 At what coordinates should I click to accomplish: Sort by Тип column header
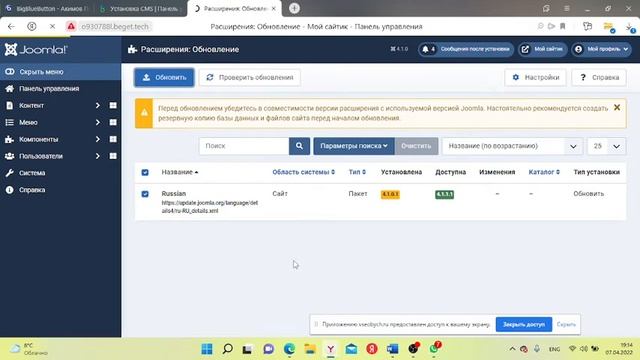357,172
